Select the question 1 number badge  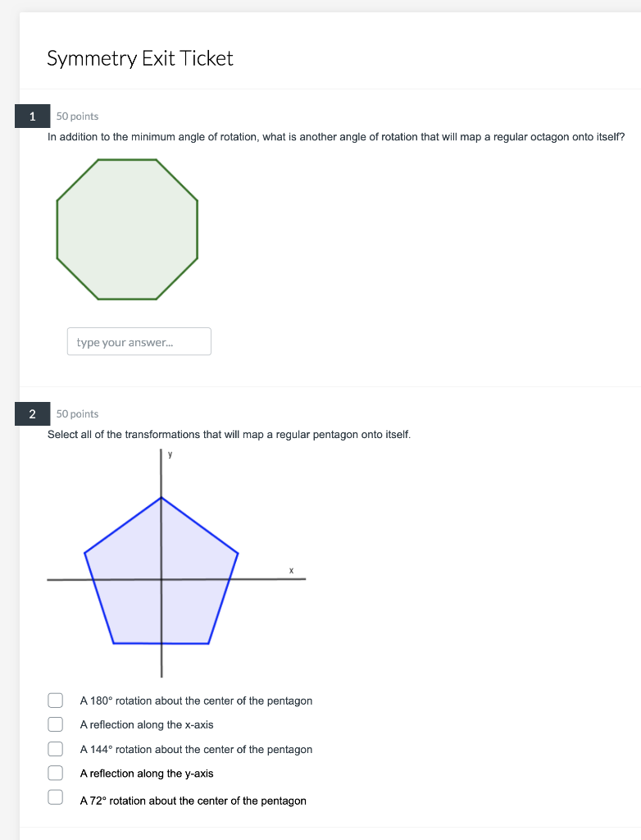[x=31, y=116]
